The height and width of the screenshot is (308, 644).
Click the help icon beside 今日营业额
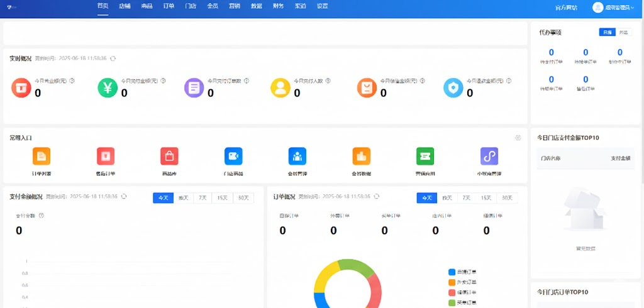(x=72, y=80)
